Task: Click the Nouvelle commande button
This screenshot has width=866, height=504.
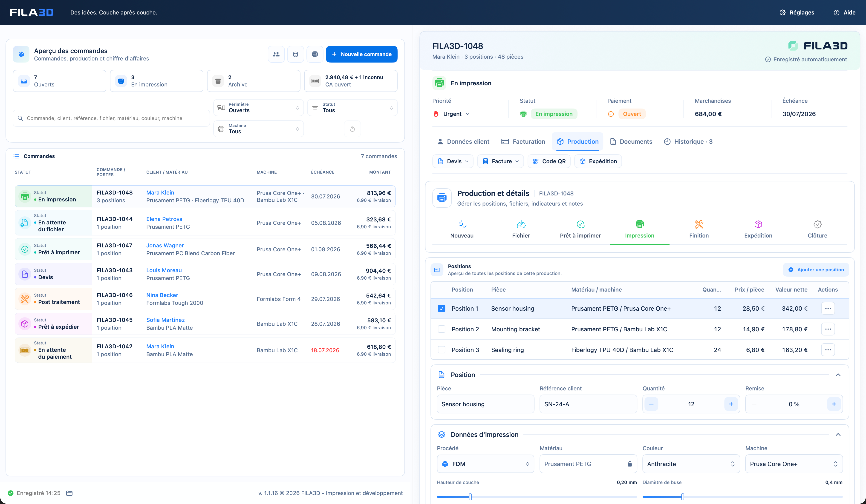Action: 361,54
